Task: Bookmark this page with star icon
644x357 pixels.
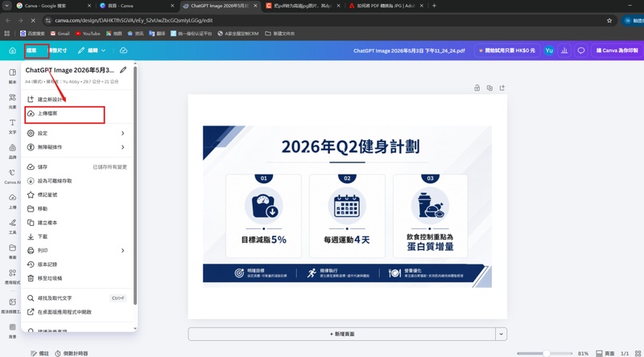Action: click(609, 20)
